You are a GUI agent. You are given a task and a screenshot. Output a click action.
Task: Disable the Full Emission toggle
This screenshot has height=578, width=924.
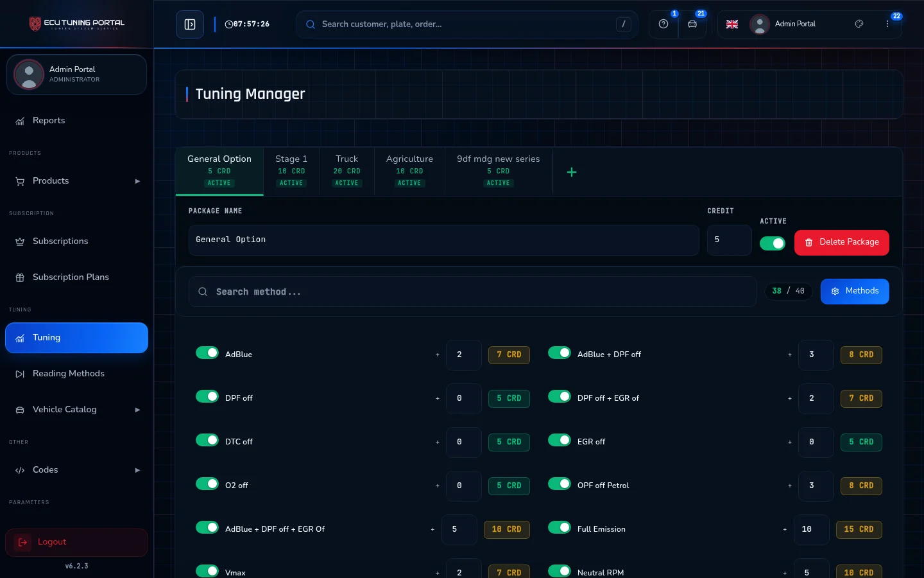pyautogui.click(x=560, y=527)
